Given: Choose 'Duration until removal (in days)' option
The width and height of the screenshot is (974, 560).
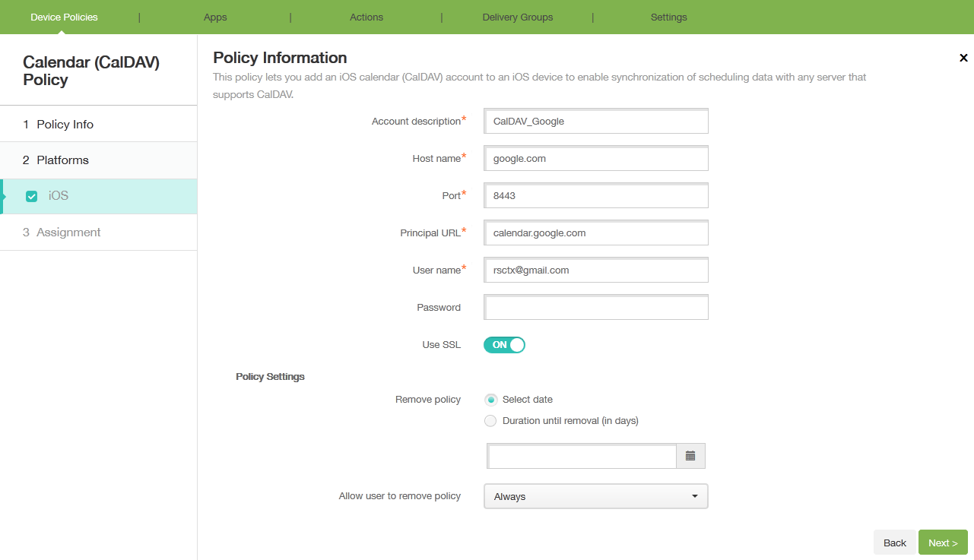Looking at the screenshot, I should 491,421.
